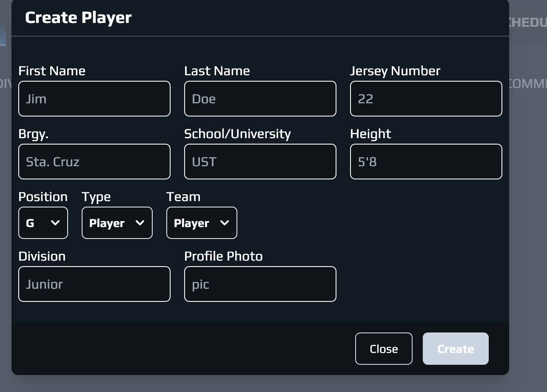The width and height of the screenshot is (547, 392).
Task: Click the Jersey Number label text
Action: 395,71
